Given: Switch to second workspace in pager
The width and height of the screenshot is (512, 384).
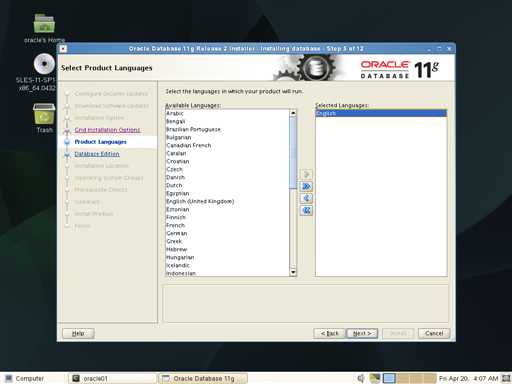Looking at the screenshot, I should click(x=403, y=378).
